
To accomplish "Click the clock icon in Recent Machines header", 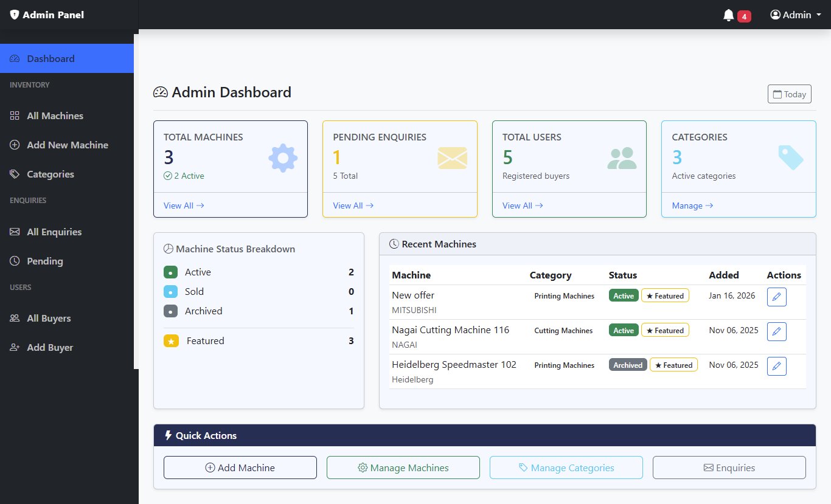I will tap(393, 243).
